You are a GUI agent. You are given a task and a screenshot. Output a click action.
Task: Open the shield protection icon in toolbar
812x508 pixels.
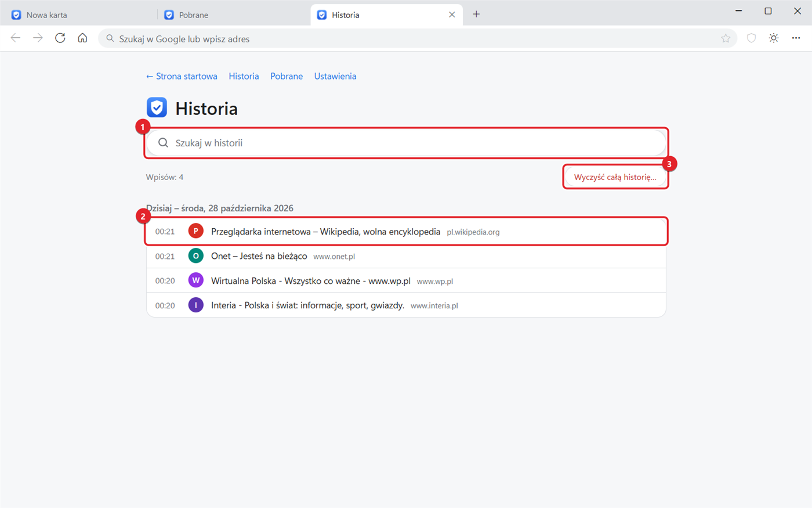pos(751,38)
